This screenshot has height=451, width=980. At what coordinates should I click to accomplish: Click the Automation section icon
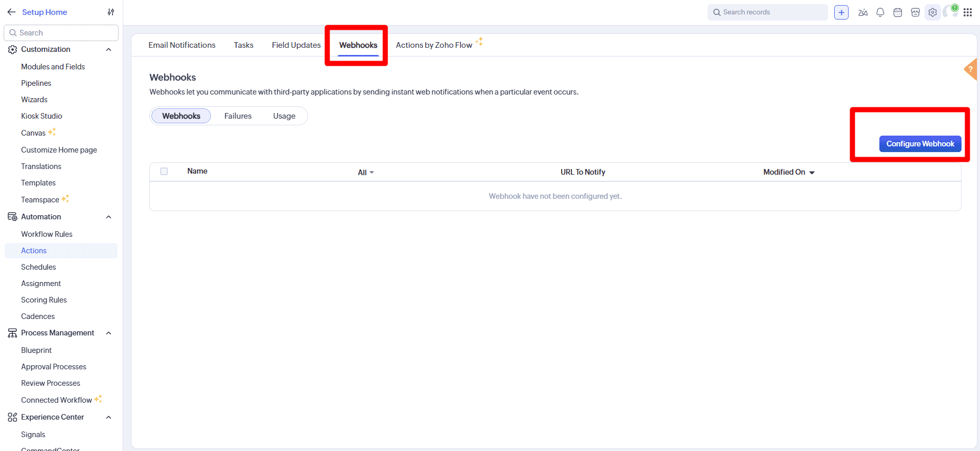coord(12,217)
